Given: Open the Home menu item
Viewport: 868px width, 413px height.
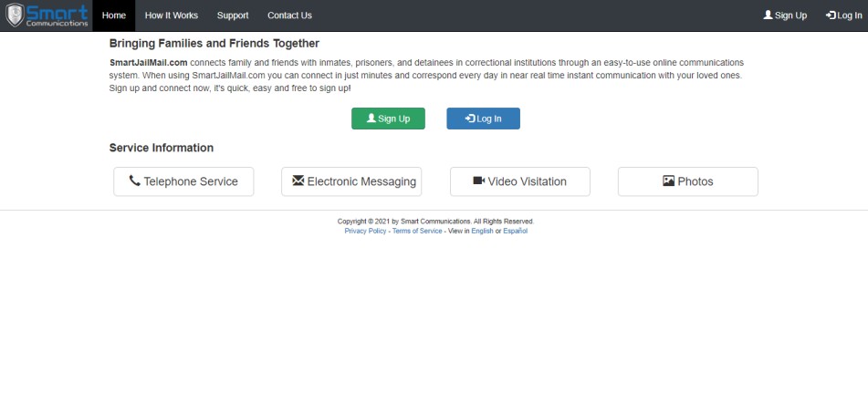Looking at the screenshot, I should [114, 15].
